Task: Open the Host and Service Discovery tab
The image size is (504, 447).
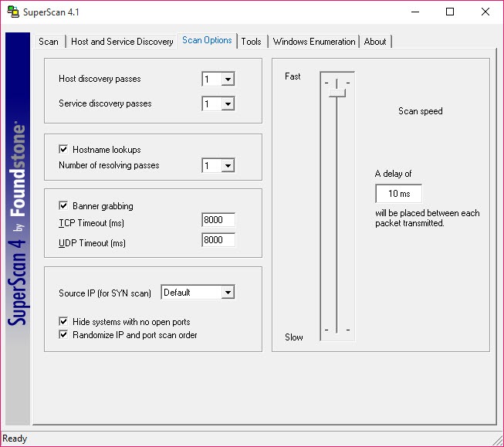Action: pyautogui.click(x=122, y=42)
